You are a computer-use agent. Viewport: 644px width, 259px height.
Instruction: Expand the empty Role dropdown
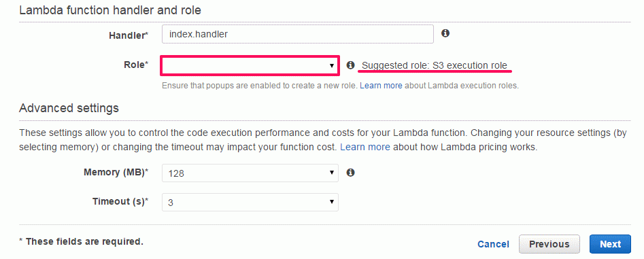pos(250,66)
